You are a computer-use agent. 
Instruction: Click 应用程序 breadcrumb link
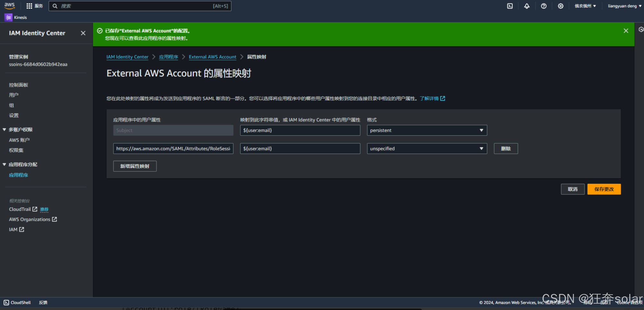click(168, 57)
